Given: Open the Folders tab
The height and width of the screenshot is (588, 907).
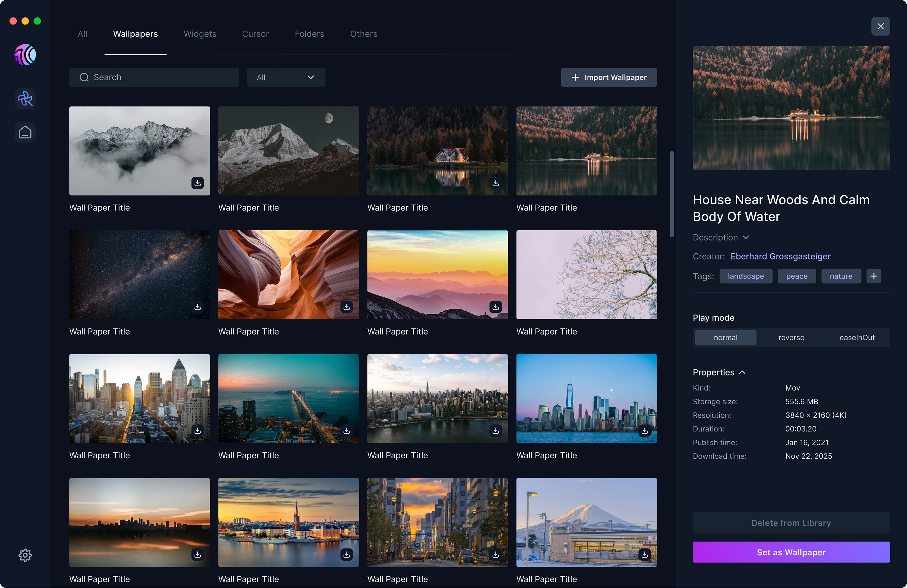Looking at the screenshot, I should coord(309,34).
